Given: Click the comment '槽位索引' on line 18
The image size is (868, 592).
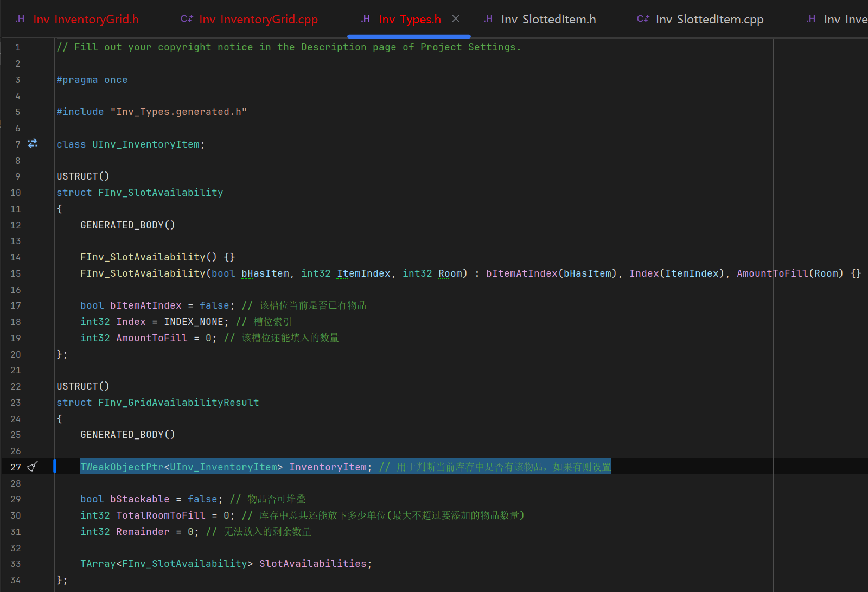Looking at the screenshot, I should (272, 322).
